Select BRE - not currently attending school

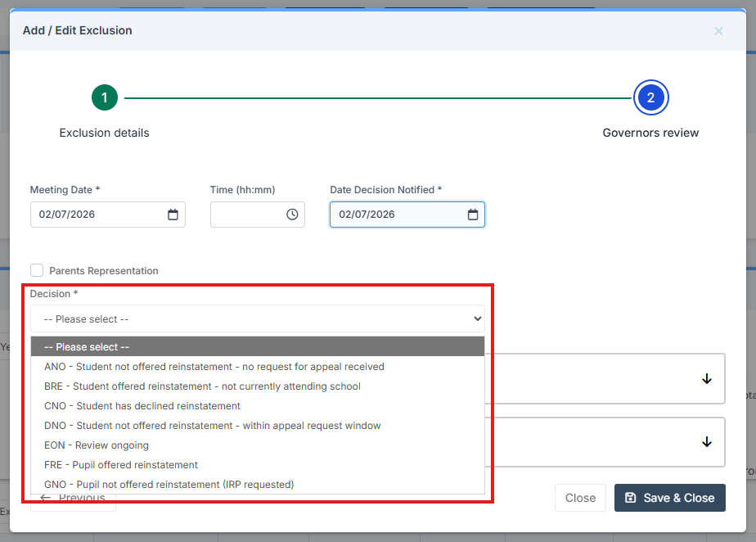pos(258,386)
